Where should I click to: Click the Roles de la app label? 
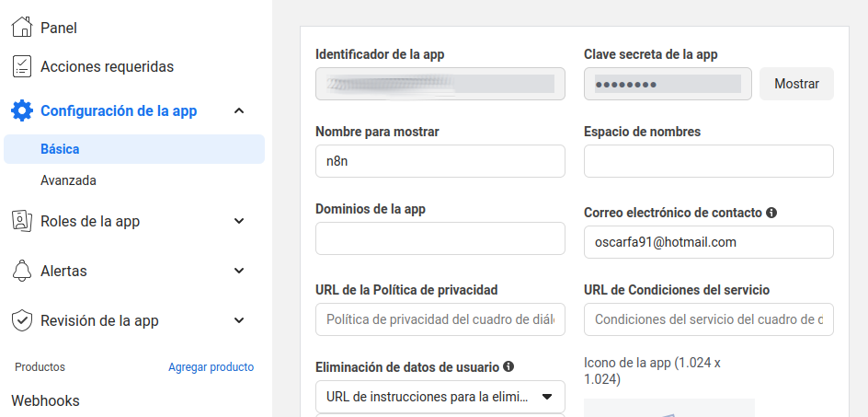pos(90,221)
